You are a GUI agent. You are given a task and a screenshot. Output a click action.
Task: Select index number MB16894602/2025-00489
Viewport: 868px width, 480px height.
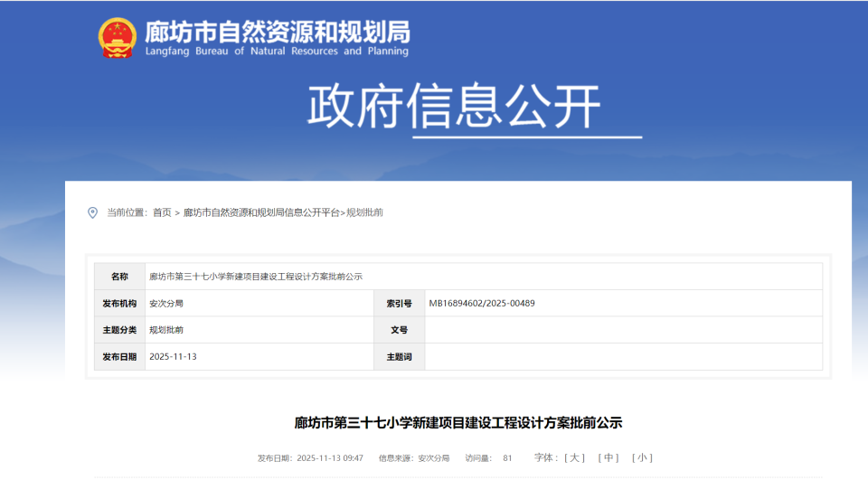coord(482,304)
